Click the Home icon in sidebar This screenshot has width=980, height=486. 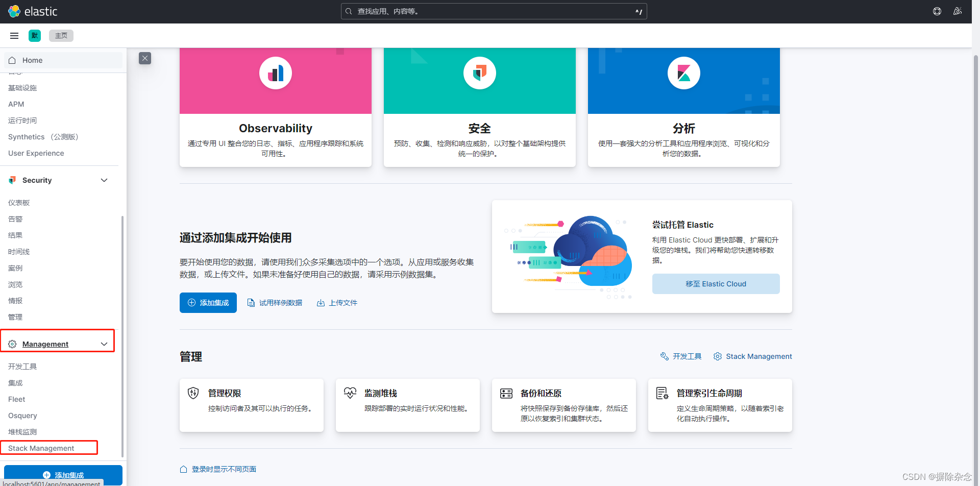click(12, 60)
